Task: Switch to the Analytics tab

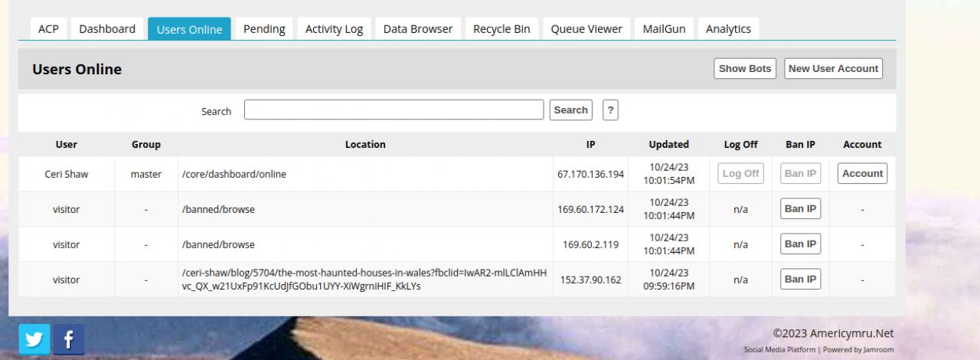Action: pyautogui.click(x=728, y=29)
